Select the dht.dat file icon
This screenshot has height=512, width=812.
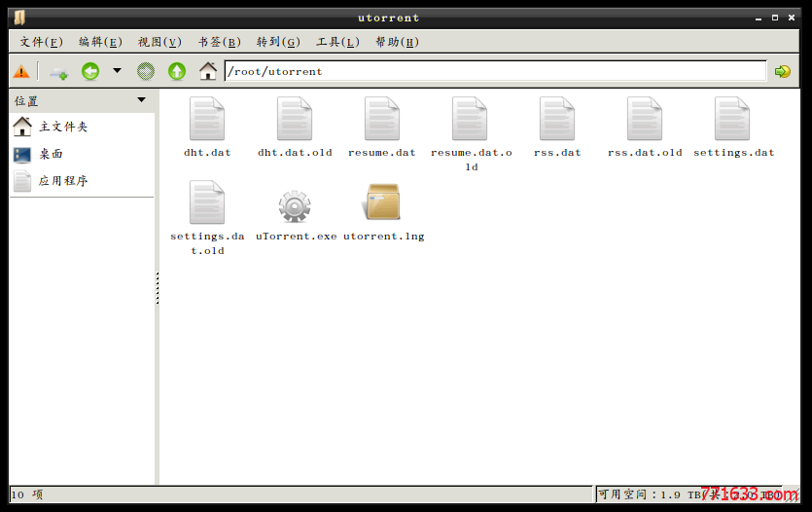[207, 119]
